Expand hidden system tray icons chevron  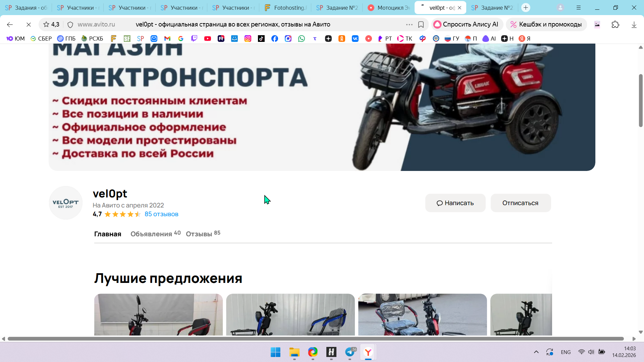click(x=536, y=352)
